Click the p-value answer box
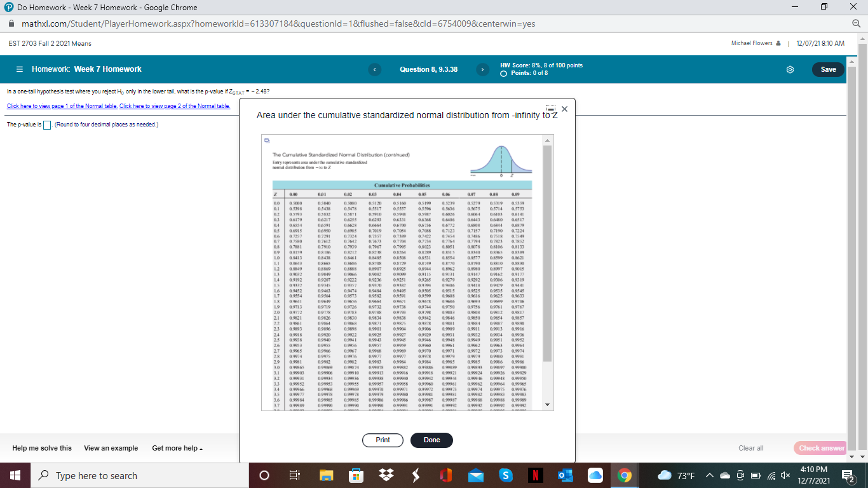The height and width of the screenshot is (488, 868). point(47,125)
